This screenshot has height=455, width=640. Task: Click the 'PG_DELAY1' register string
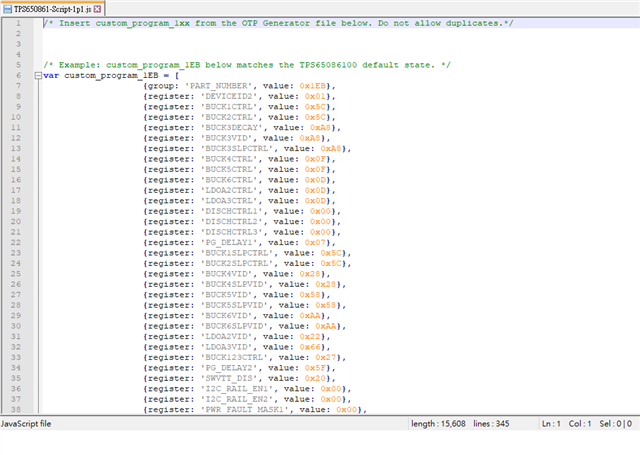click(x=229, y=242)
